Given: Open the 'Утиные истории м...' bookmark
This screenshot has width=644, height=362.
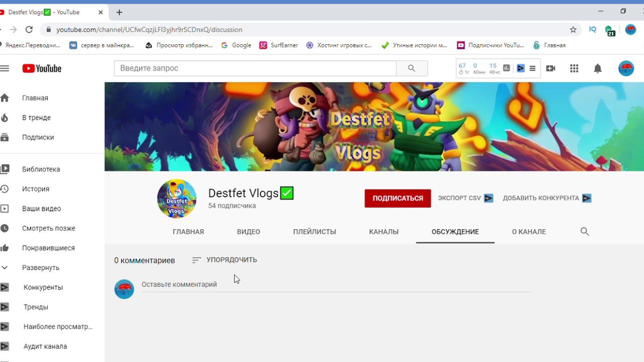Looking at the screenshot, I should click(415, 45).
